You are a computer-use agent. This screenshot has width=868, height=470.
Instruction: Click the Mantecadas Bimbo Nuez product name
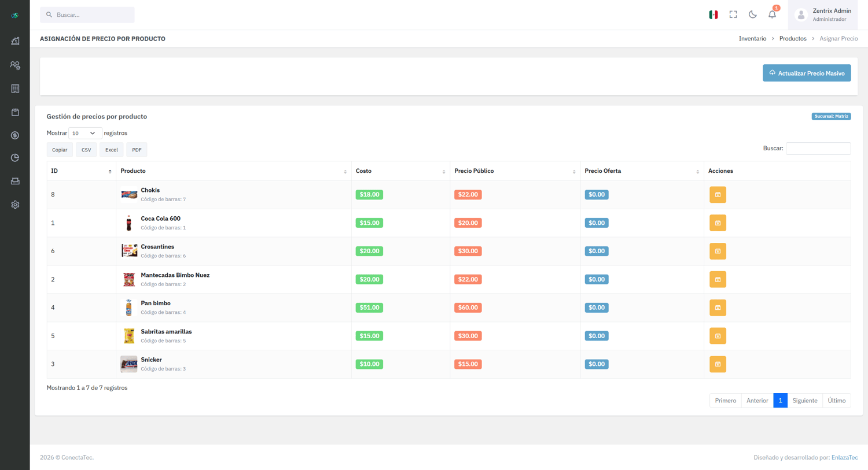click(x=175, y=275)
